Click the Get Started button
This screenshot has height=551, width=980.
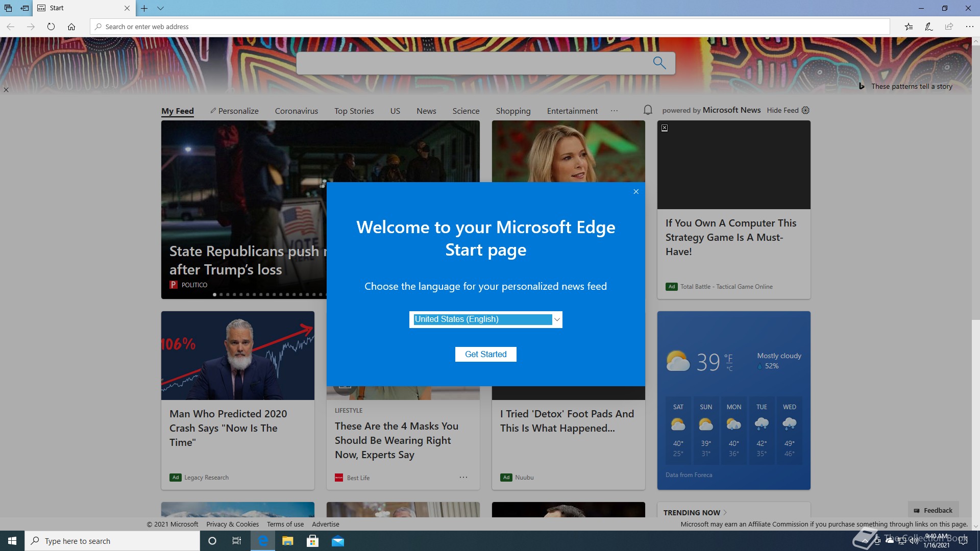(x=485, y=354)
